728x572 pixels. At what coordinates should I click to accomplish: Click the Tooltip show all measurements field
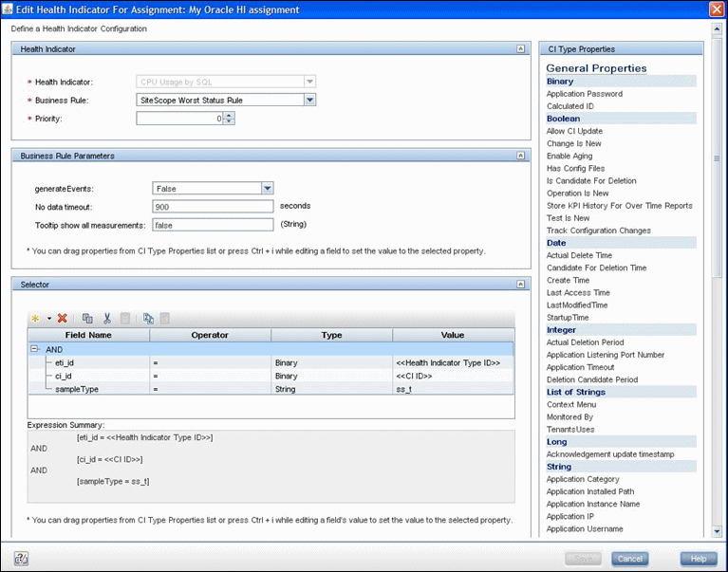coord(213,225)
